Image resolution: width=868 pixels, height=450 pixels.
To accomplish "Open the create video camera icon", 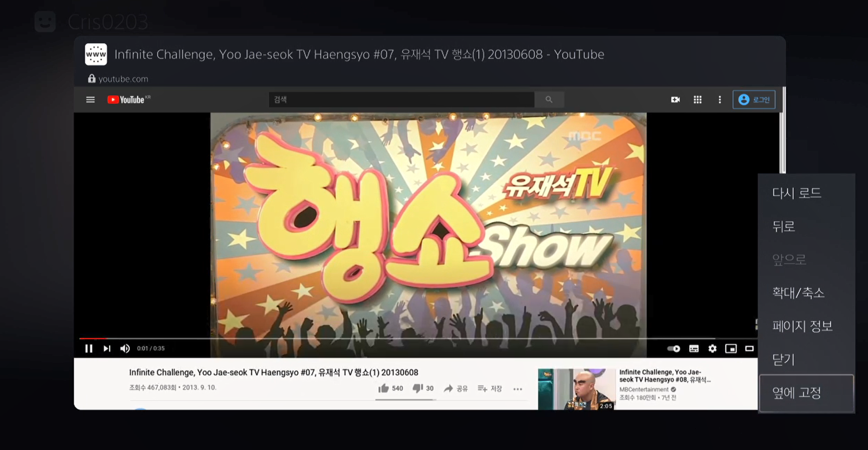I will [x=675, y=100].
